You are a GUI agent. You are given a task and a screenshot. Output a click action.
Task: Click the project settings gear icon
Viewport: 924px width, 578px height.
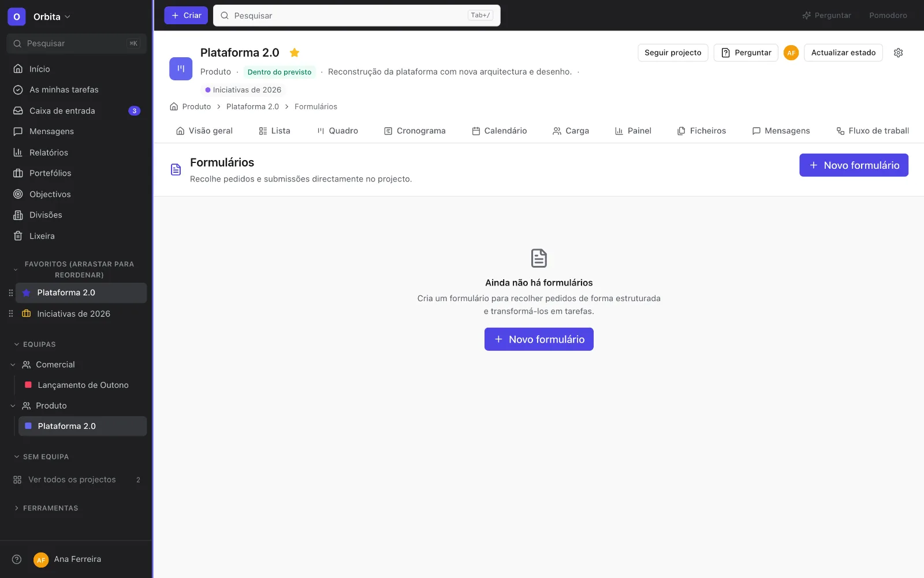898,53
